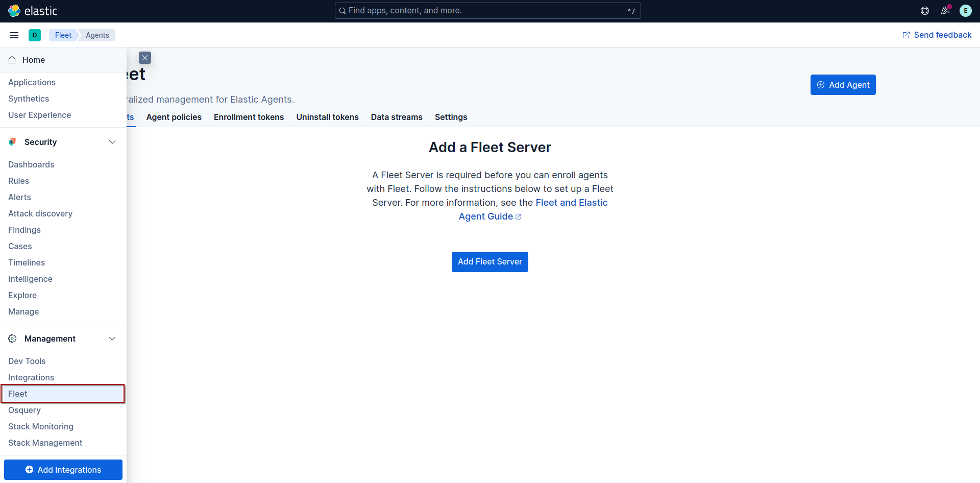Screen dimensions: 980x483
Task: Open the D space selector avatar
Action: tap(35, 35)
